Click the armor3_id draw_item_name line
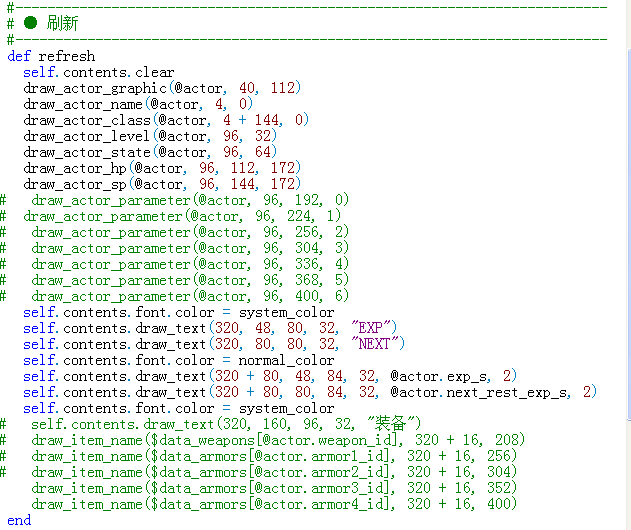 pyautogui.click(x=274, y=489)
